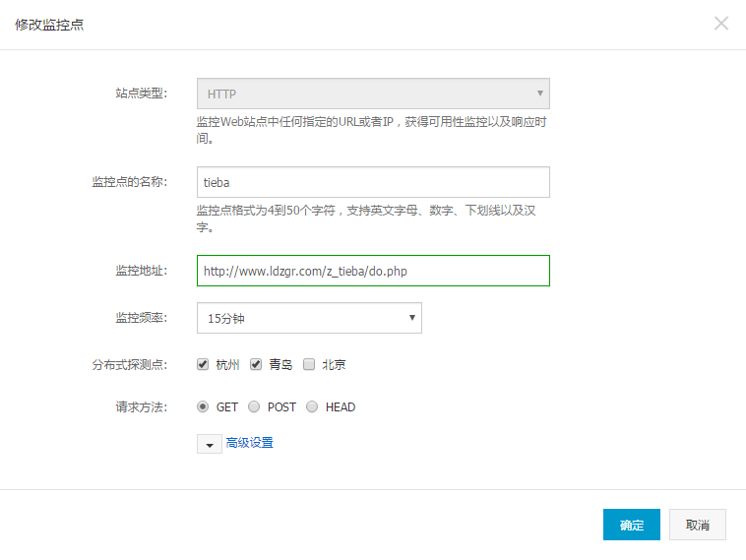Screen dimensions: 746x560
Task: Open the 监控频率 15分钟 dropdown
Action: (x=309, y=318)
